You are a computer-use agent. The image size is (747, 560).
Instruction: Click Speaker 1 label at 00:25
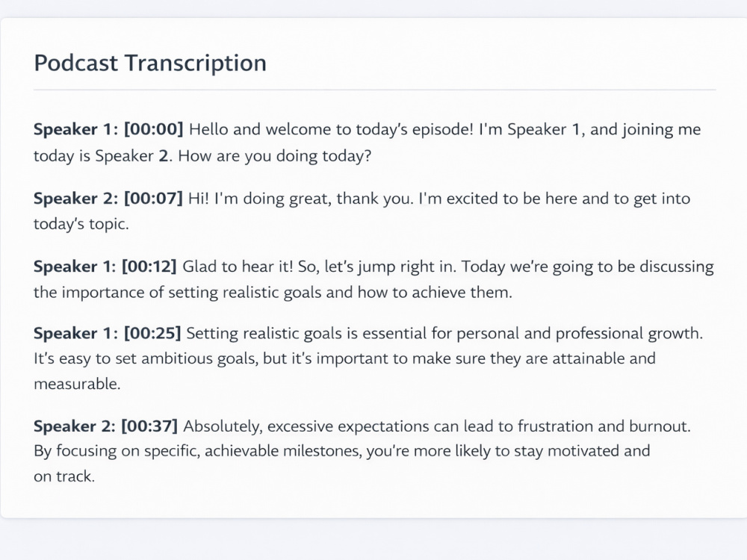75,333
